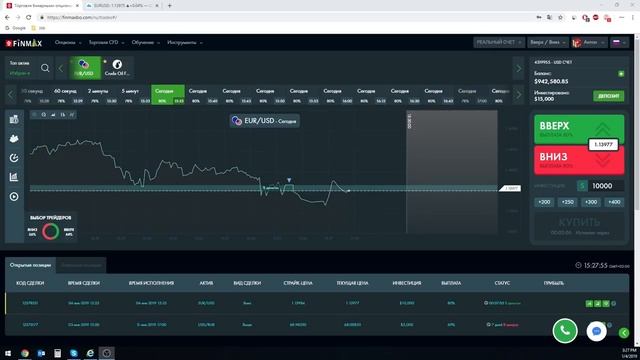640x360 pixels.
Task: Click the КОД СДЕЛКИ column header
Action: (x=30, y=283)
